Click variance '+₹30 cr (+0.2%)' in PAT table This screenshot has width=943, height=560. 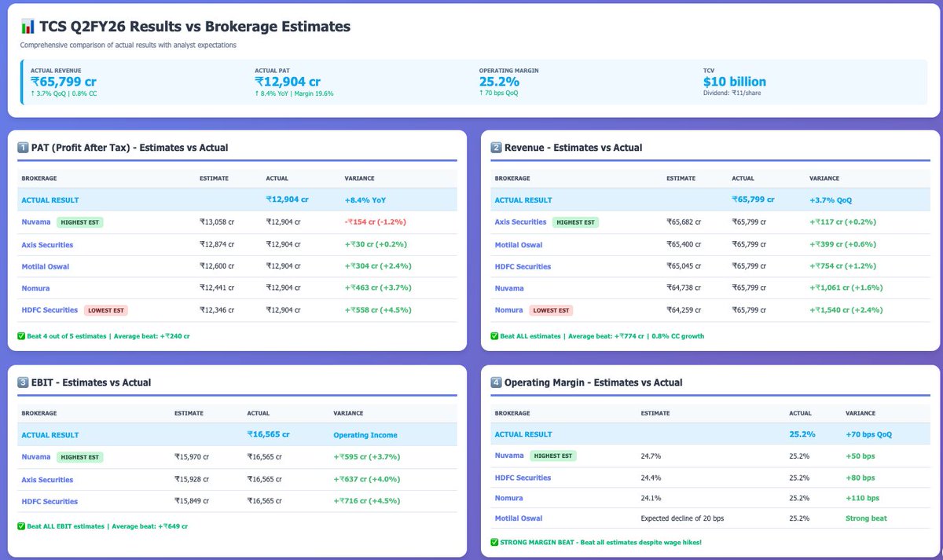click(375, 244)
